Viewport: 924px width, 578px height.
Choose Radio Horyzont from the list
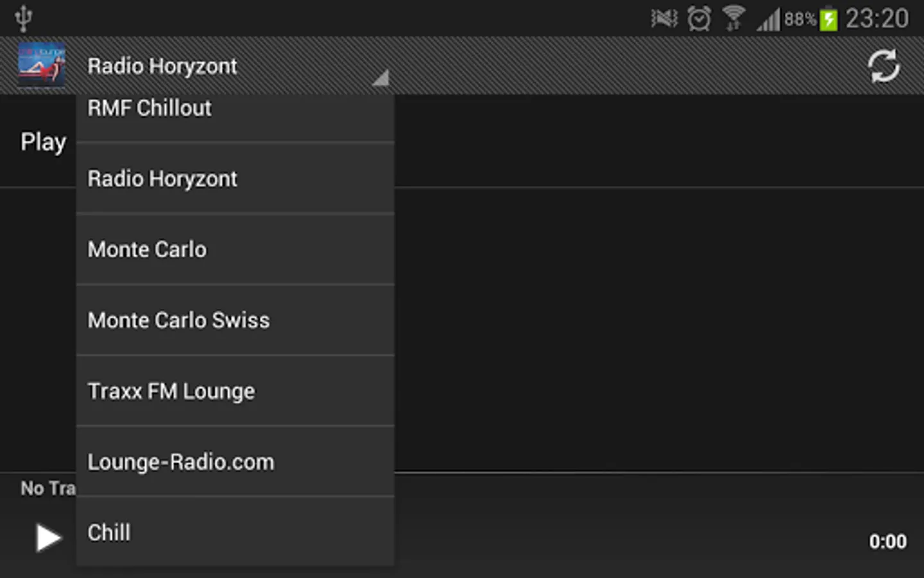[235, 179]
